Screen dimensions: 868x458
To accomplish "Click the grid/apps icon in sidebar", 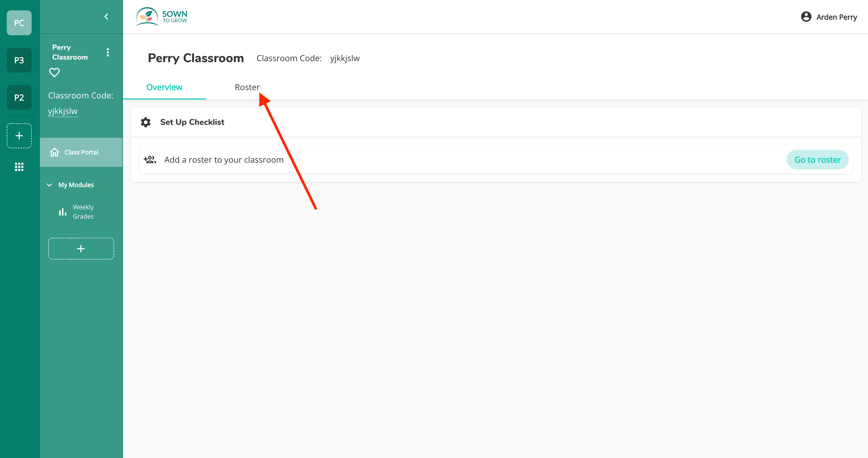I will pos(19,167).
